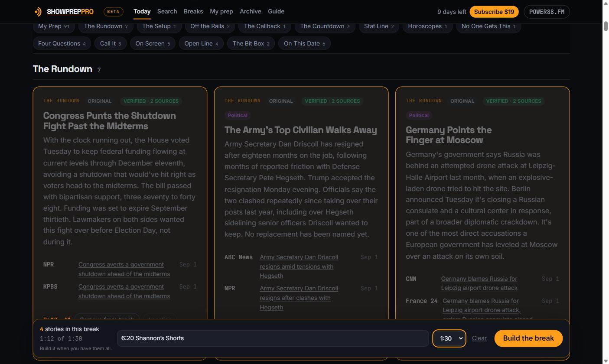Click the Political tag on the Army story

coord(238,115)
